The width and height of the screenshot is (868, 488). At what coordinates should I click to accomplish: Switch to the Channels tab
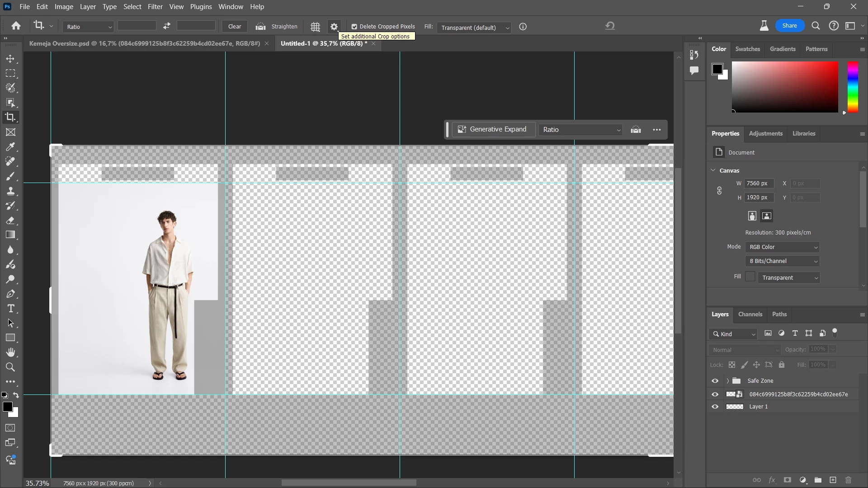pyautogui.click(x=750, y=314)
